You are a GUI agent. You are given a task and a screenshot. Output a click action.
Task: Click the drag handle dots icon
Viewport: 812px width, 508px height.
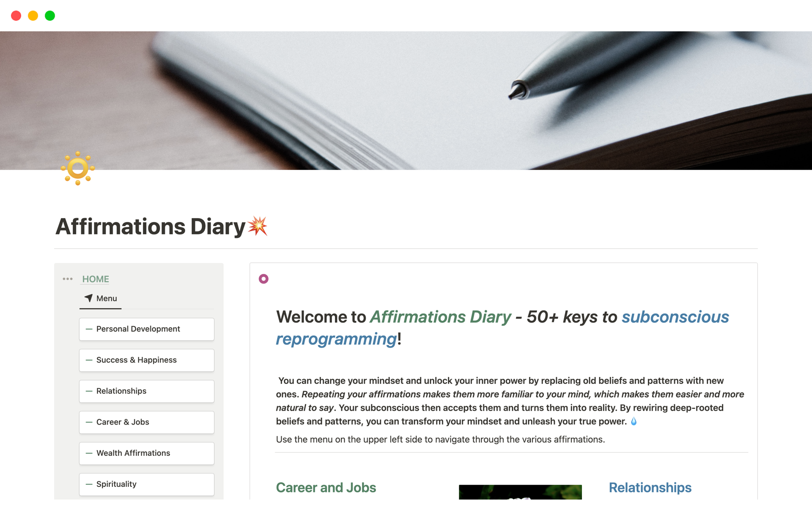click(x=67, y=279)
